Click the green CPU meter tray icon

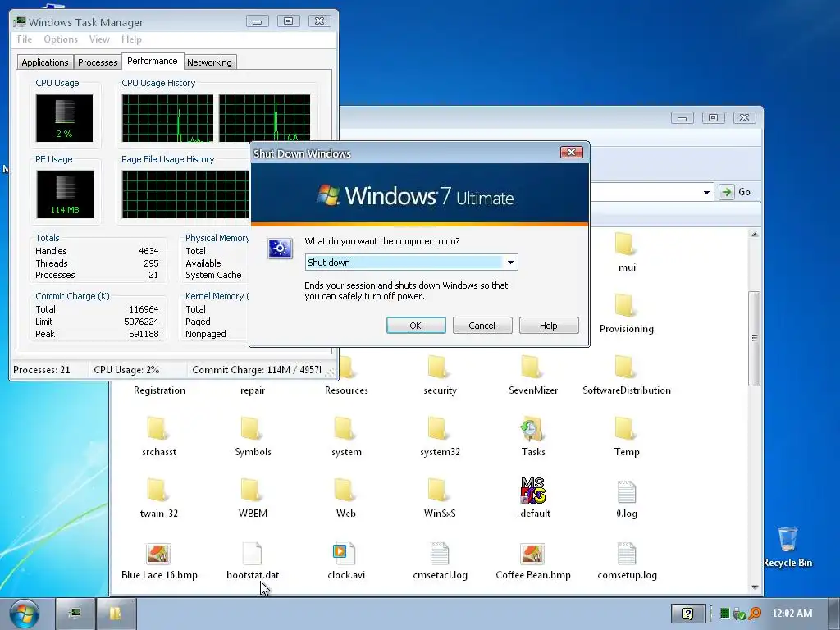click(724, 614)
